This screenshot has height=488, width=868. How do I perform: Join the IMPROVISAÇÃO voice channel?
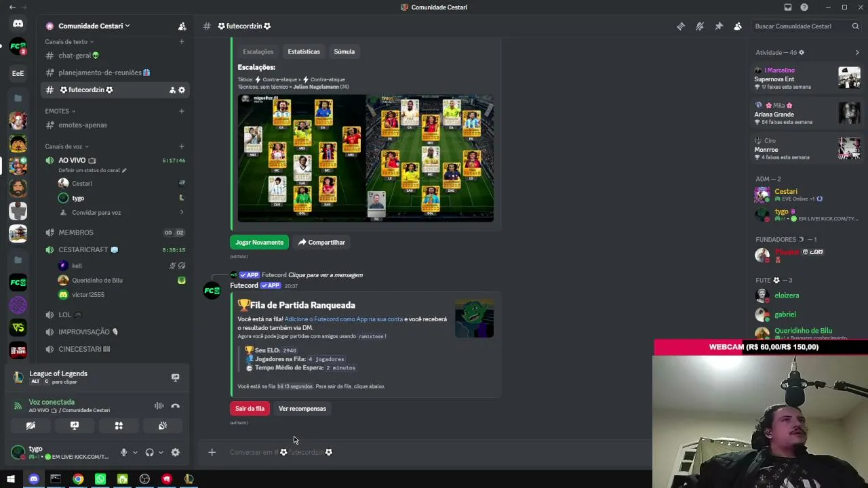pos(114,332)
